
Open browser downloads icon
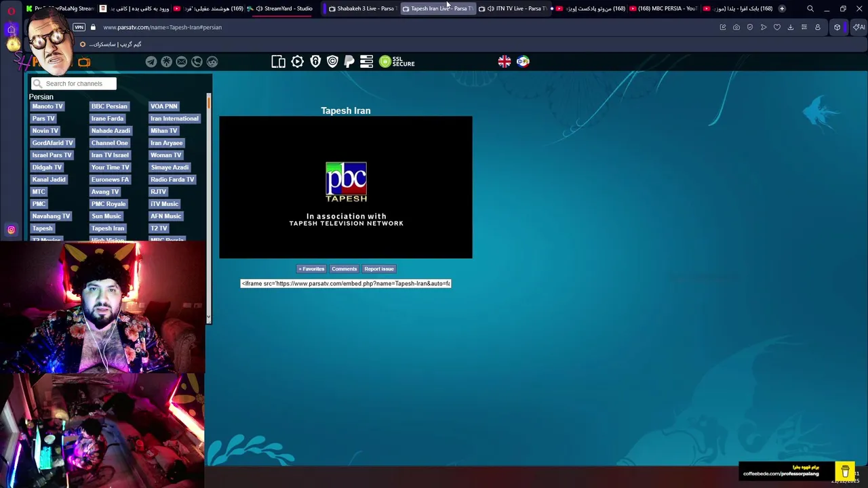click(x=791, y=27)
